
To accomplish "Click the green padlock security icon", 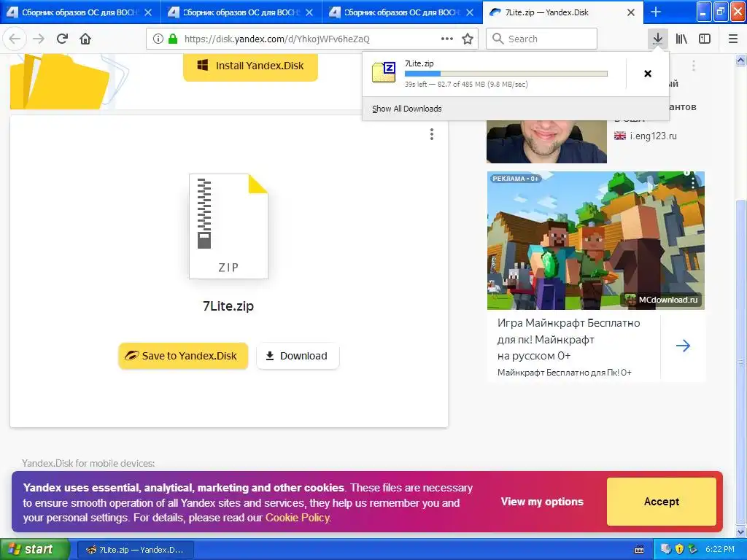I will 173,39.
